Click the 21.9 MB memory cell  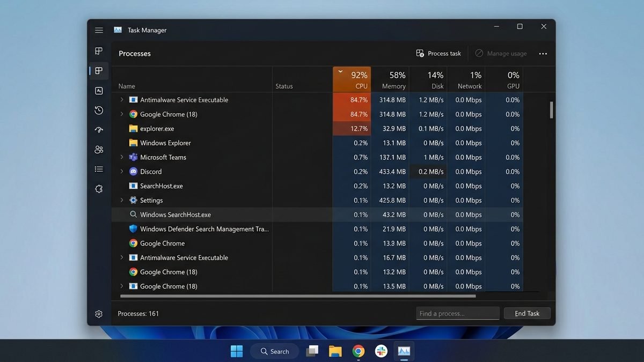coord(390,229)
